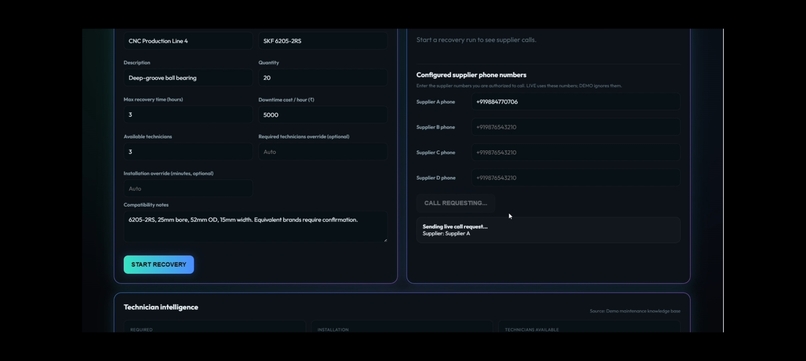The height and width of the screenshot is (361, 806).
Task: Click the 'Available technicians' label
Action: pyautogui.click(x=148, y=137)
